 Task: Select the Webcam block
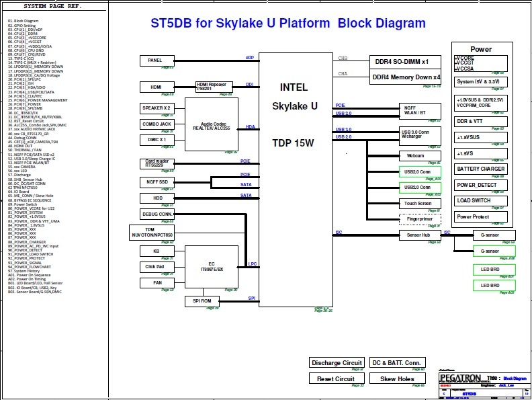click(x=420, y=156)
